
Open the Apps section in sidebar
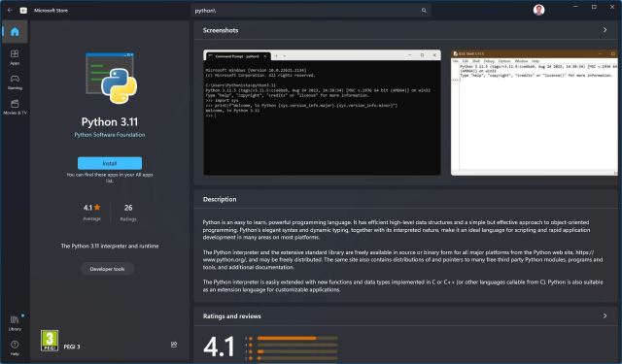[15, 57]
